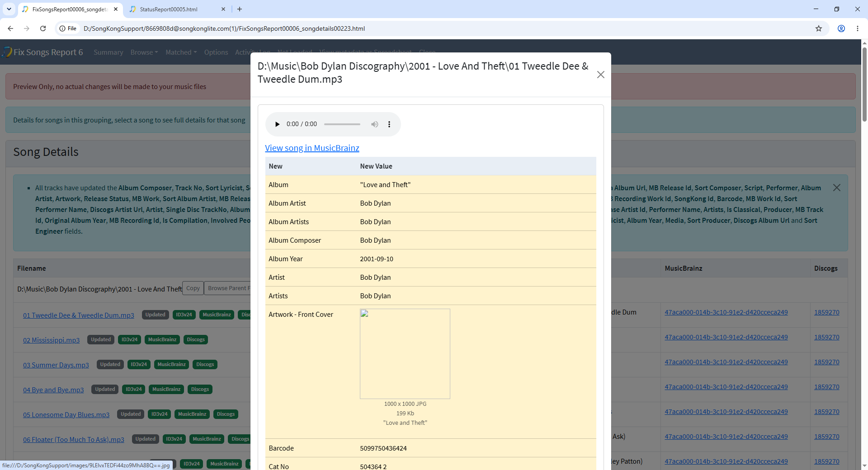868x470 pixels.
Task: Click ID3v24 badge for 05 Lonesome Day Blues
Action: tap(160, 414)
